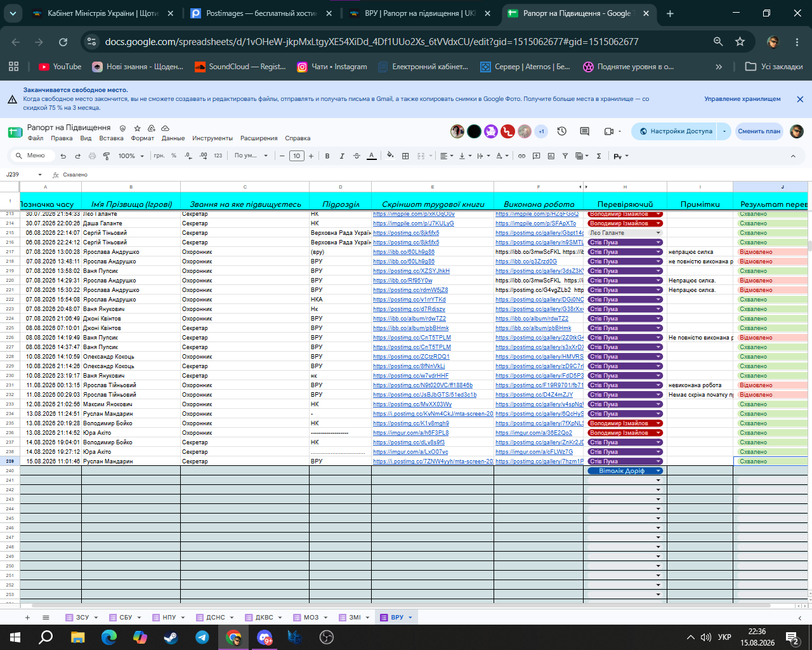812x650 pixels.
Task: Switch to the Postimages browser tab
Action: click(260, 13)
